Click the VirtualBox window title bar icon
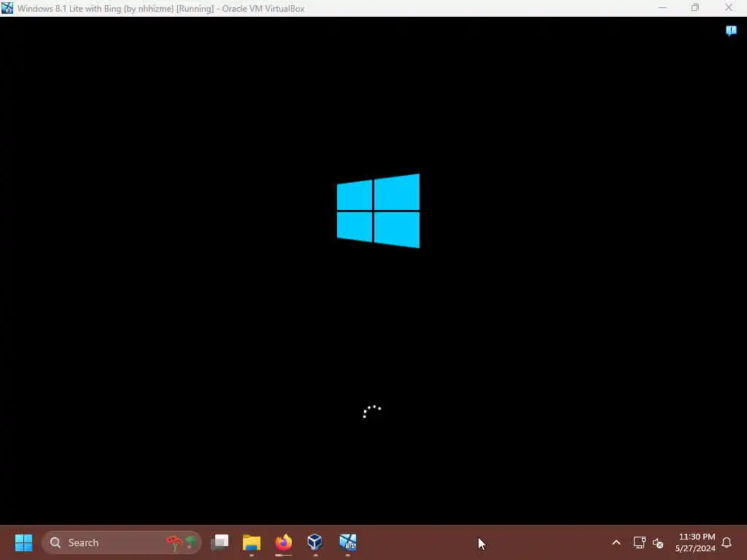This screenshot has height=560, width=747. point(7,8)
